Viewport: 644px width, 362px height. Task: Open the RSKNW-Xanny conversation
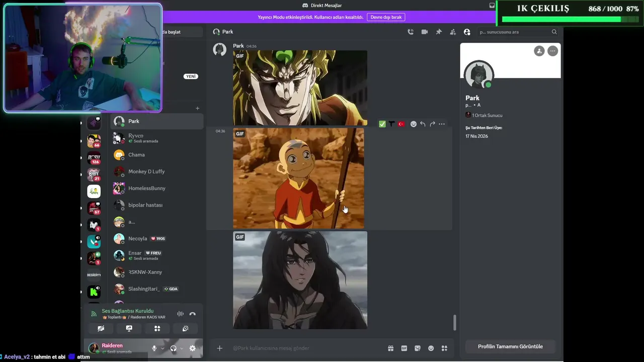[x=157, y=272]
